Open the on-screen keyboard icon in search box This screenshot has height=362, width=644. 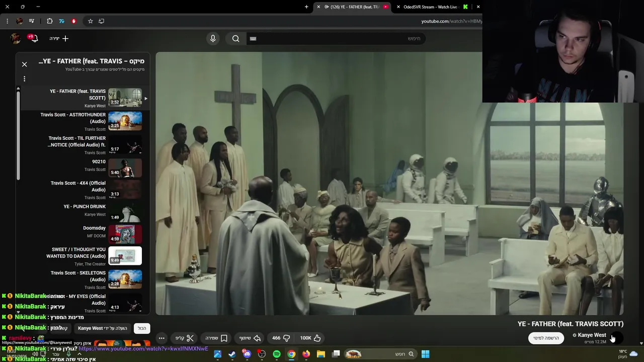click(253, 38)
